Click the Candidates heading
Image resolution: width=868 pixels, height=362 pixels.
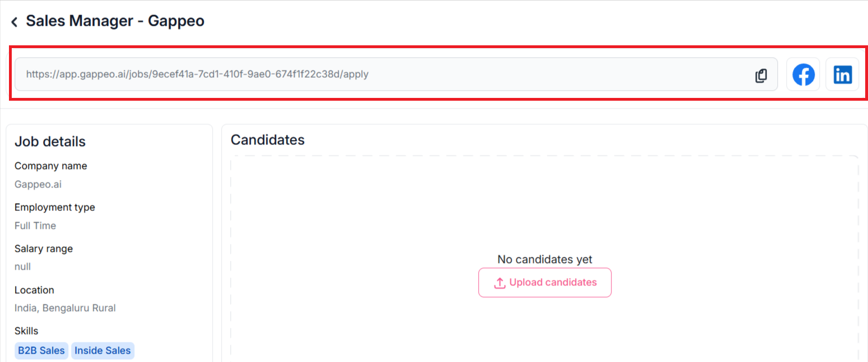pos(268,140)
